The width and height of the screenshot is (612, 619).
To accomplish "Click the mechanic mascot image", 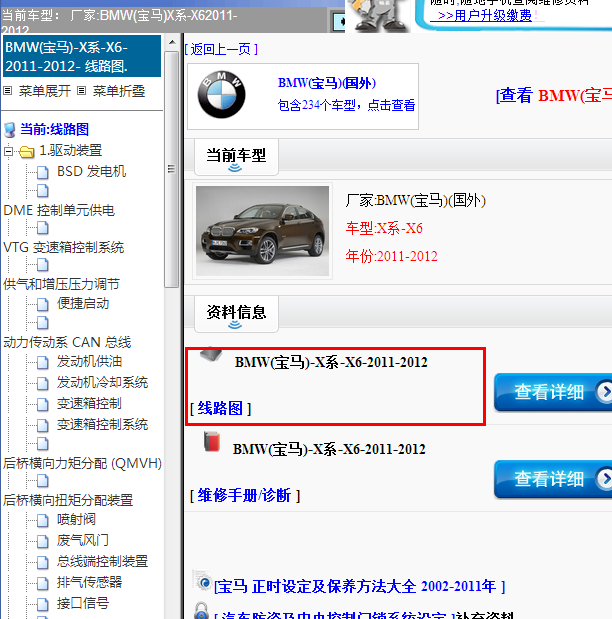I will coord(377,15).
